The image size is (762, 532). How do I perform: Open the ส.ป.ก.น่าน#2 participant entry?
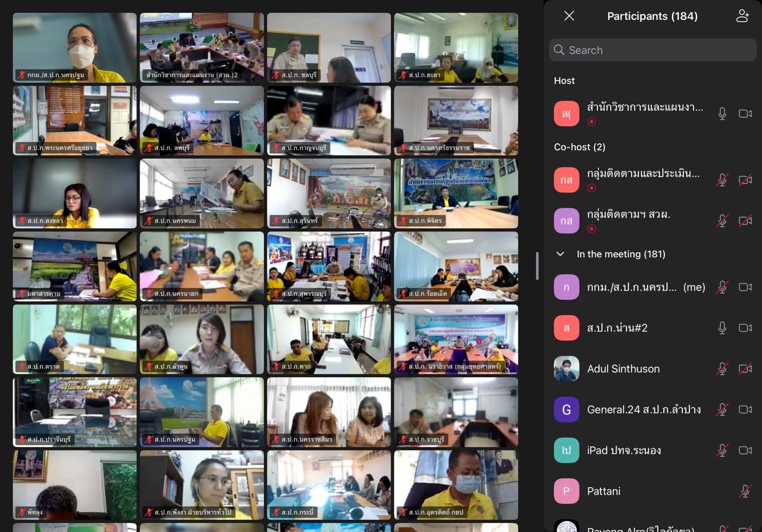pos(652,328)
